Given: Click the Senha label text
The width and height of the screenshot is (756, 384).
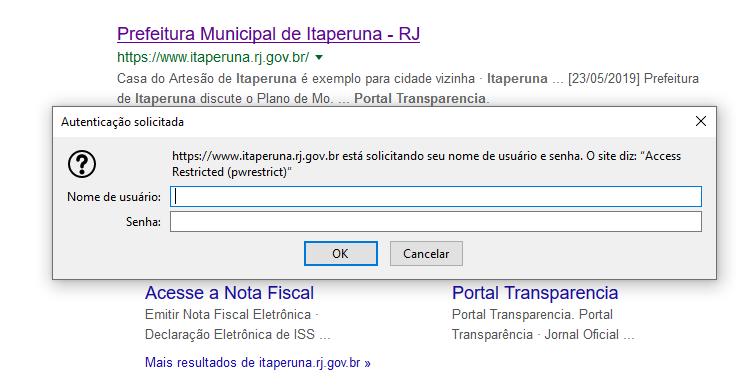Looking at the screenshot, I should pyautogui.click(x=143, y=222).
